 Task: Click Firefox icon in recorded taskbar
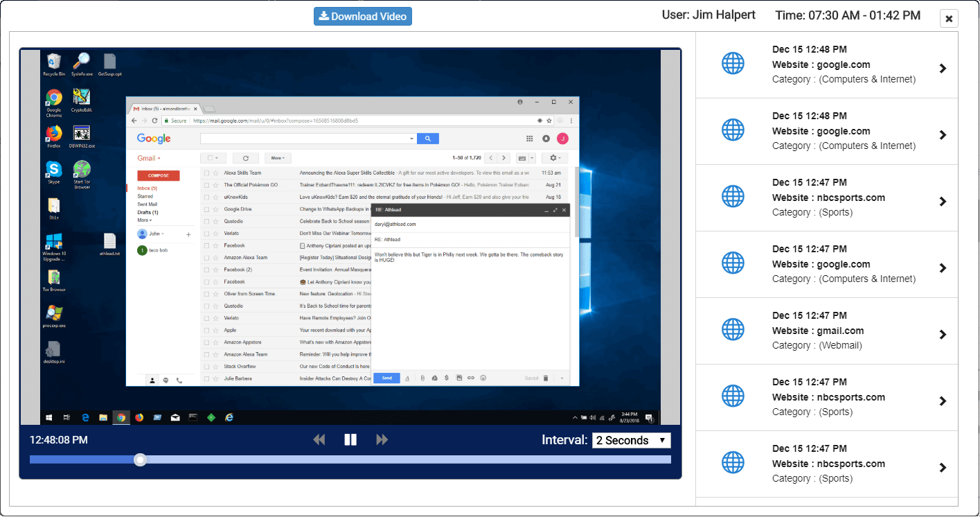click(x=139, y=417)
